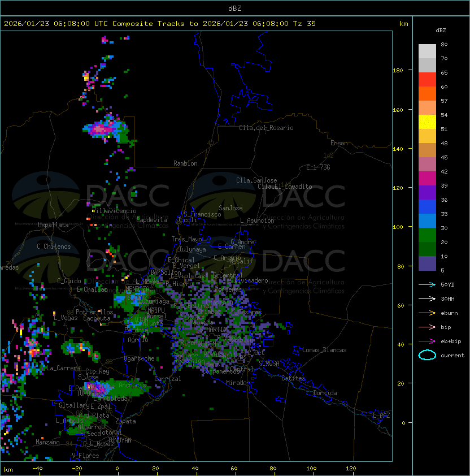The image size is (470, 476).
Task: Click the km unit label at bottom left
Action: (8, 470)
